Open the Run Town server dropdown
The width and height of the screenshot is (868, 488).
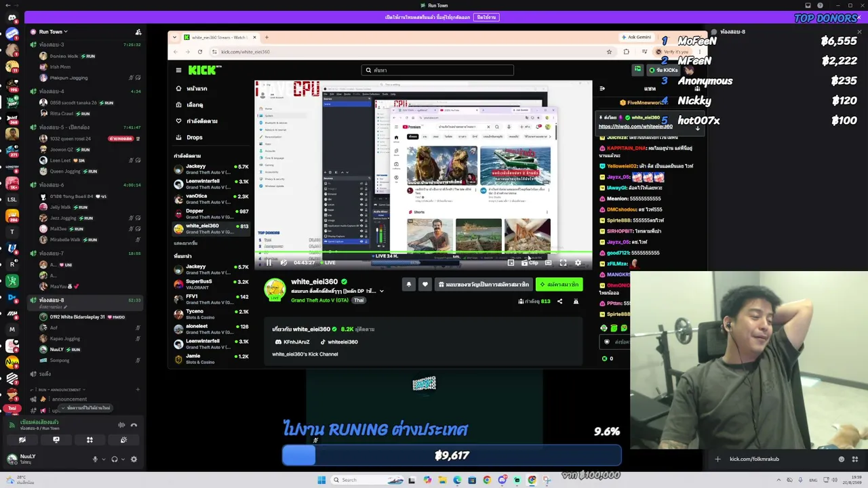pos(53,32)
